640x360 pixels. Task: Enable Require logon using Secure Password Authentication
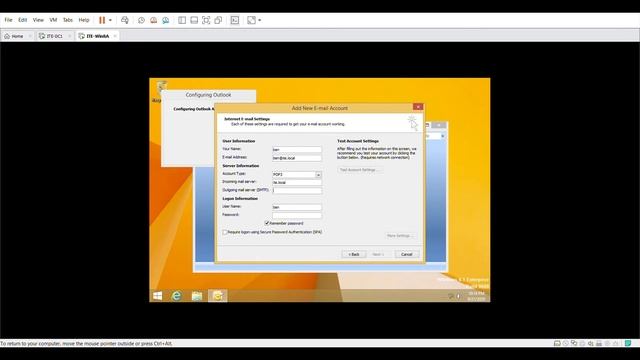pyautogui.click(x=225, y=232)
